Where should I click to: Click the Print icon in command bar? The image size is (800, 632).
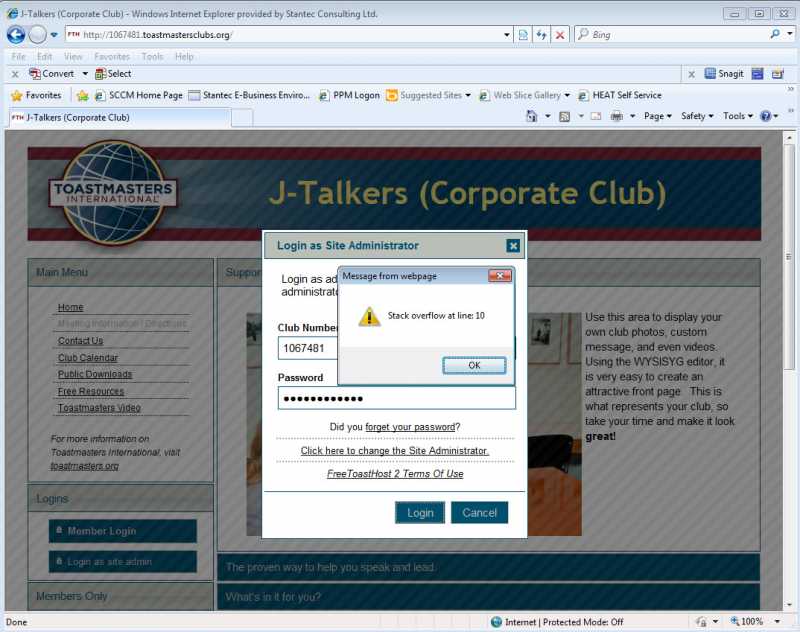617,116
